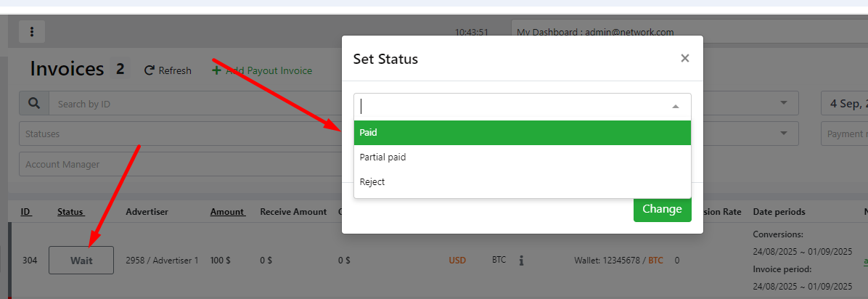Screen dimensions: 868x299
Task: Sort the table by ID column
Action: (x=25, y=212)
